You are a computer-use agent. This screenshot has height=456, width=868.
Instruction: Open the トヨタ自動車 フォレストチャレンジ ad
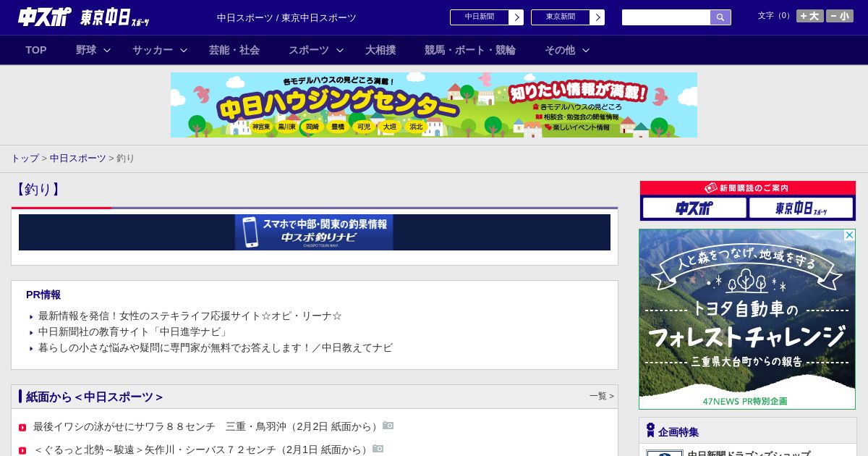tap(747, 319)
